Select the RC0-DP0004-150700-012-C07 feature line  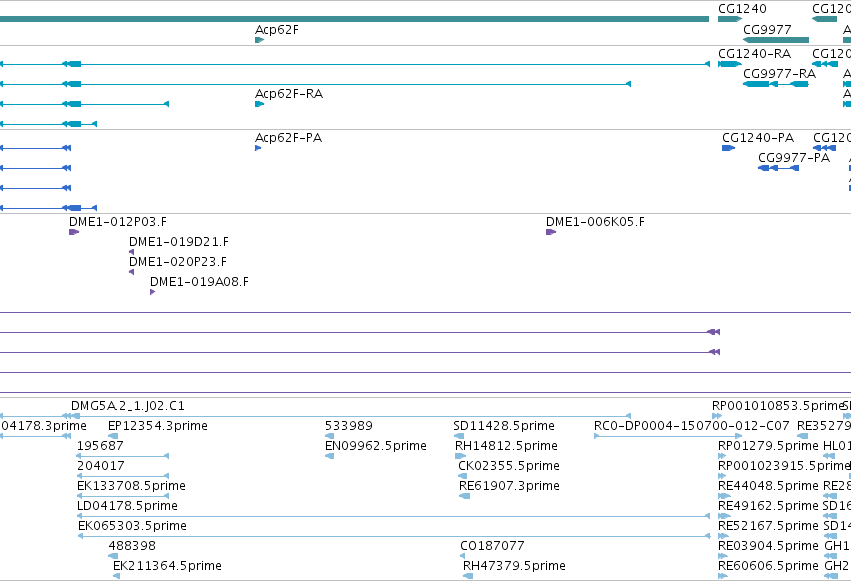650,436
